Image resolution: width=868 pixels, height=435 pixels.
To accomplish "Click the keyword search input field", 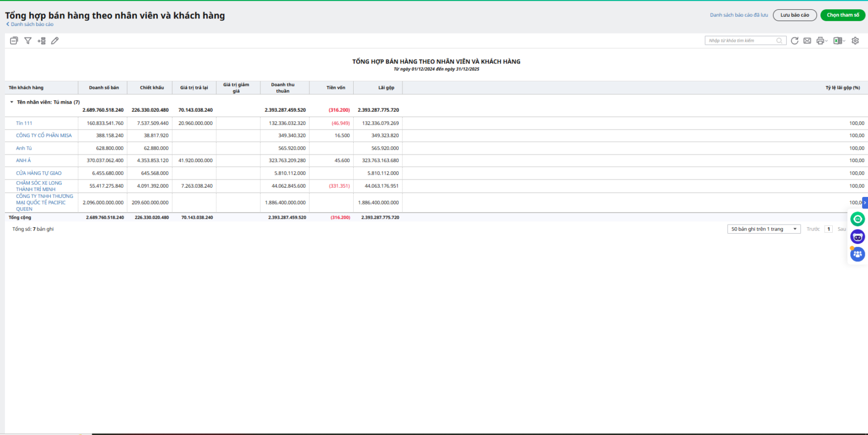I will [741, 41].
